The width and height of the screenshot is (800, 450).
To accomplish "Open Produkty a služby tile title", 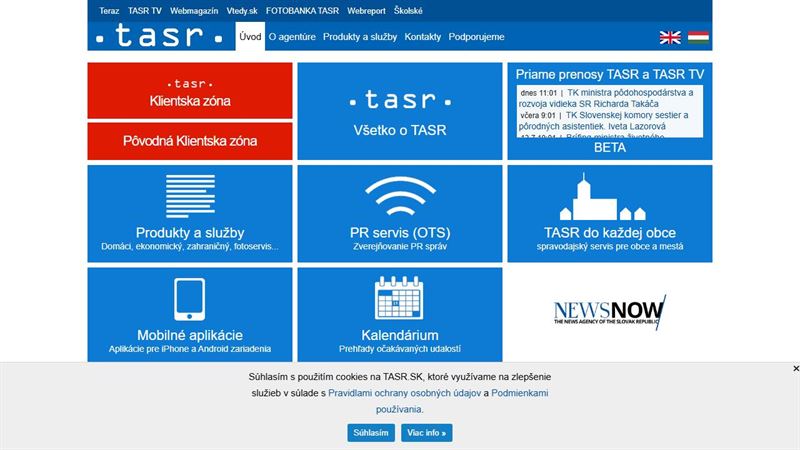I will [190, 233].
